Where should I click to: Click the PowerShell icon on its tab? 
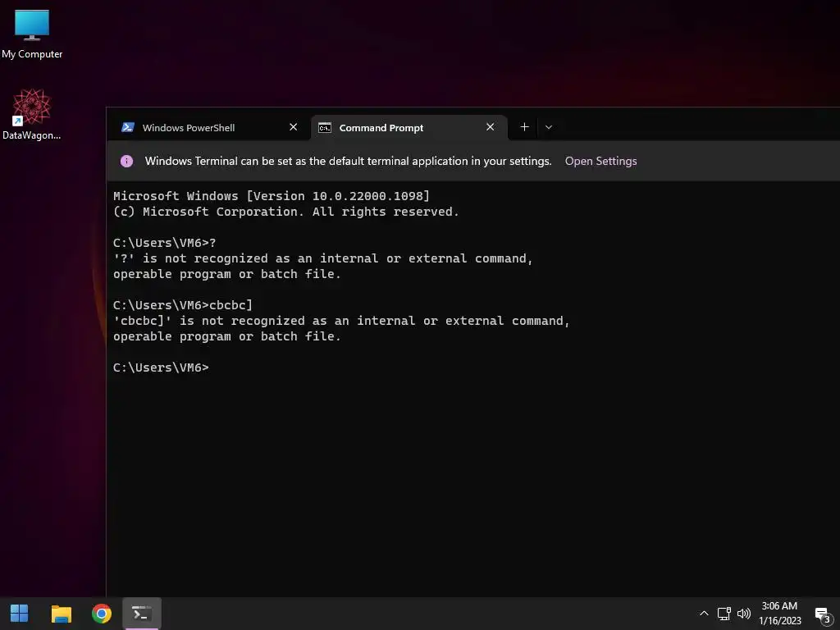tap(127, 127)
